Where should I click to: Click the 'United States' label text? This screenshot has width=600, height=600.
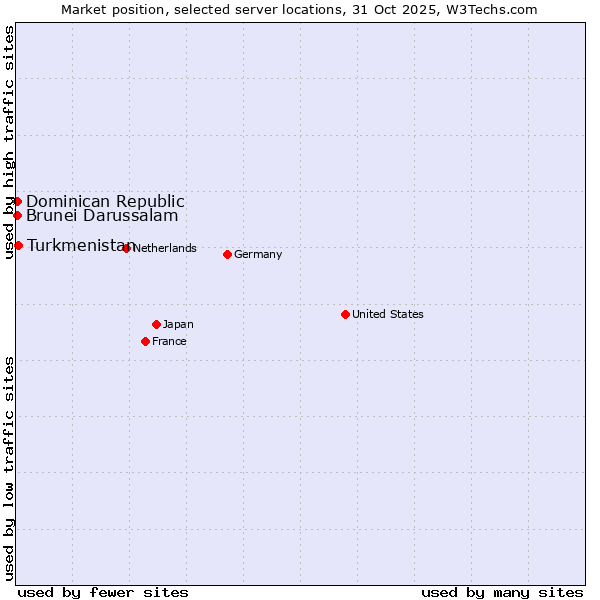pyautogui.click(x=387, y=314)
